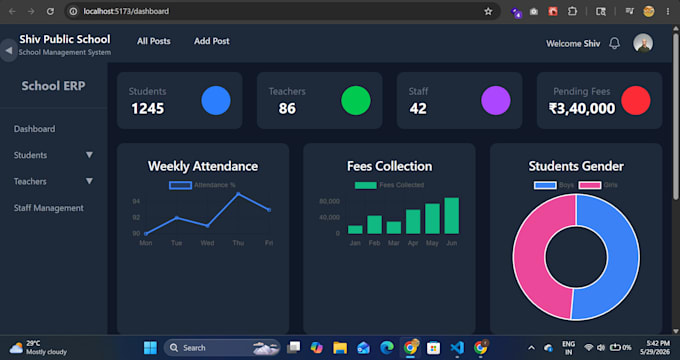
Task: Click the Jun bar in Fees Collection
Action: (x=451, y=216)
